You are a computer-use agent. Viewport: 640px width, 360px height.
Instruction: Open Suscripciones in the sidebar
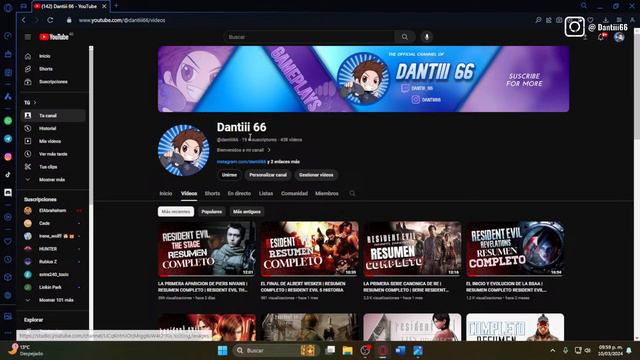[54, 82]
